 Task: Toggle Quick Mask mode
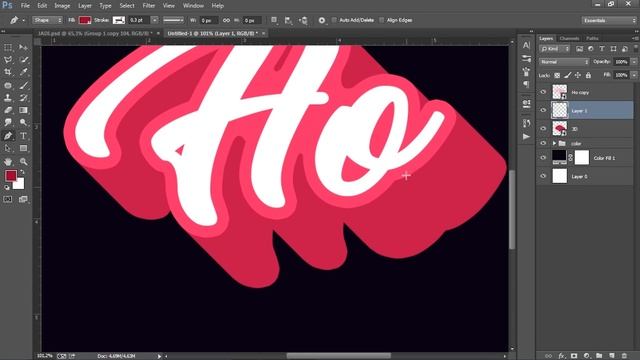pyautogui.click(x=8, y=199)
